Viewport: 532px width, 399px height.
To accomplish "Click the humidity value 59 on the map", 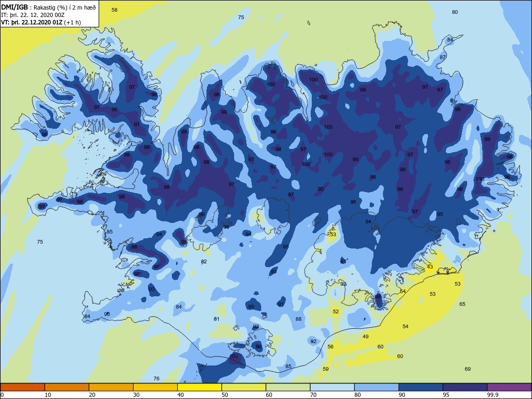I will coord(326,369).
